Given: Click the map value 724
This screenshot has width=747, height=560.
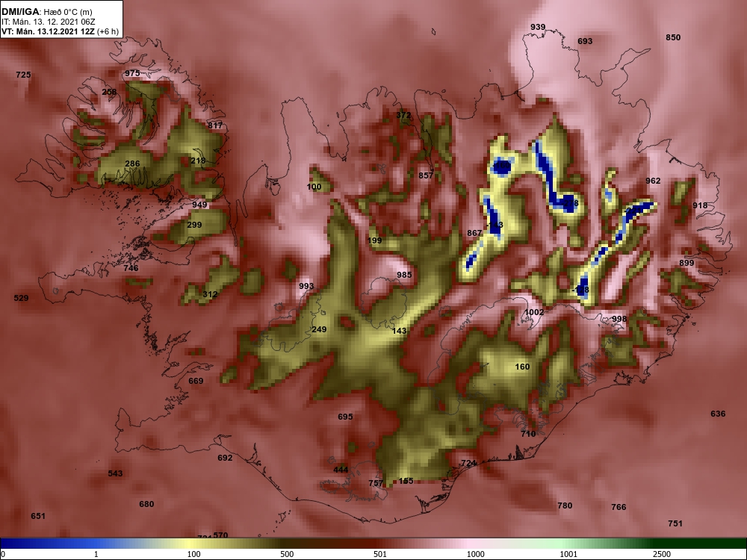Looking at the screenshot, I should click(x=468, y=464).
